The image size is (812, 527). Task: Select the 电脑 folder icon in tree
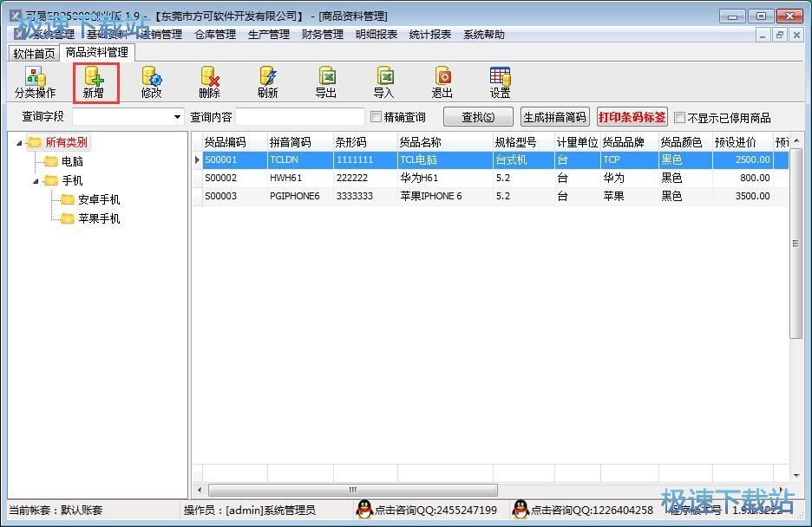(50, 161)
